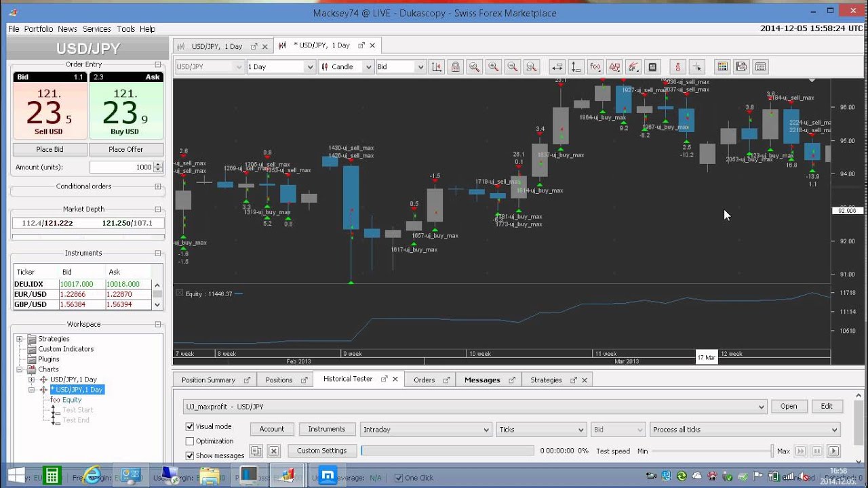Click the play test button
Screen dimensions: 868x488
[x=833, y=451]
